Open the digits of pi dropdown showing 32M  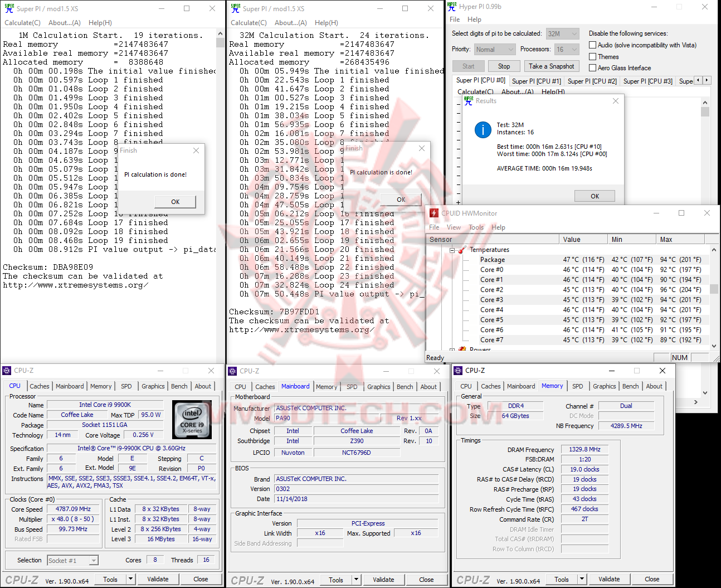point(563,33)
